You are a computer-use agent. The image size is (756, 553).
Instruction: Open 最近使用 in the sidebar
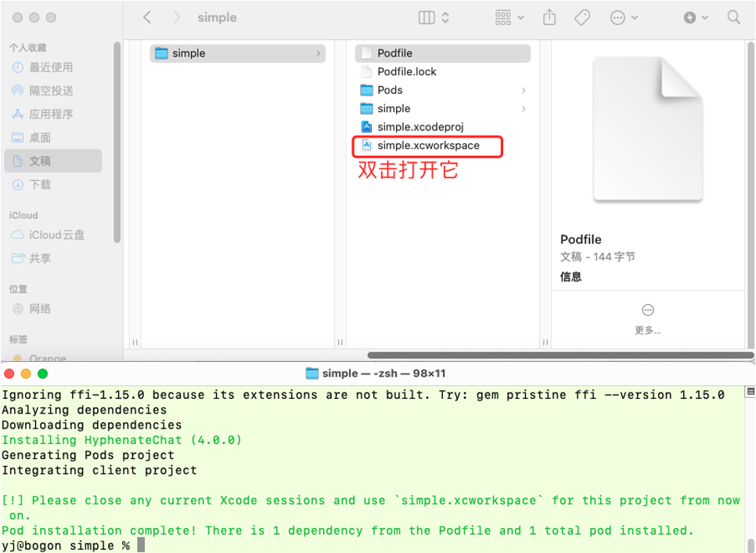coord(51,67)
